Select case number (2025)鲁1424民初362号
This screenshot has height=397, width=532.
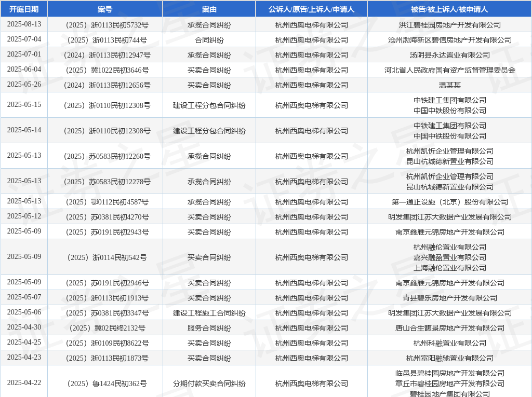pos(107,384)
